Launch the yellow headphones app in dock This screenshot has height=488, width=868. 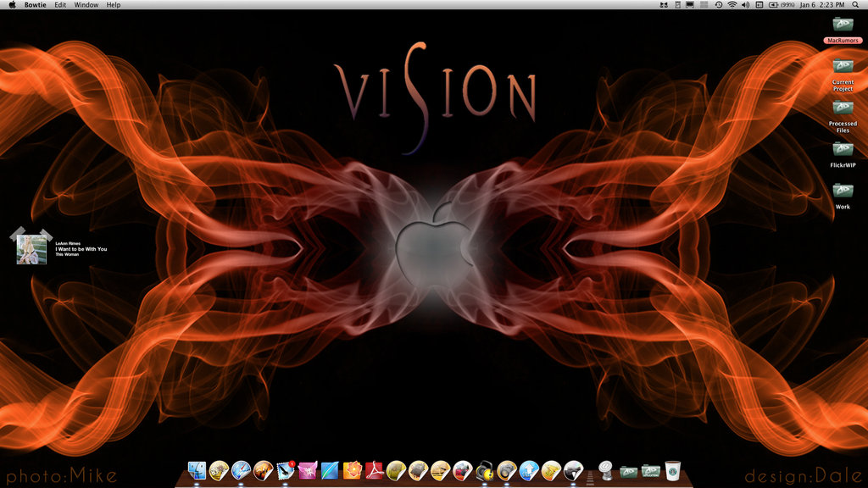[x=484, y=470]
